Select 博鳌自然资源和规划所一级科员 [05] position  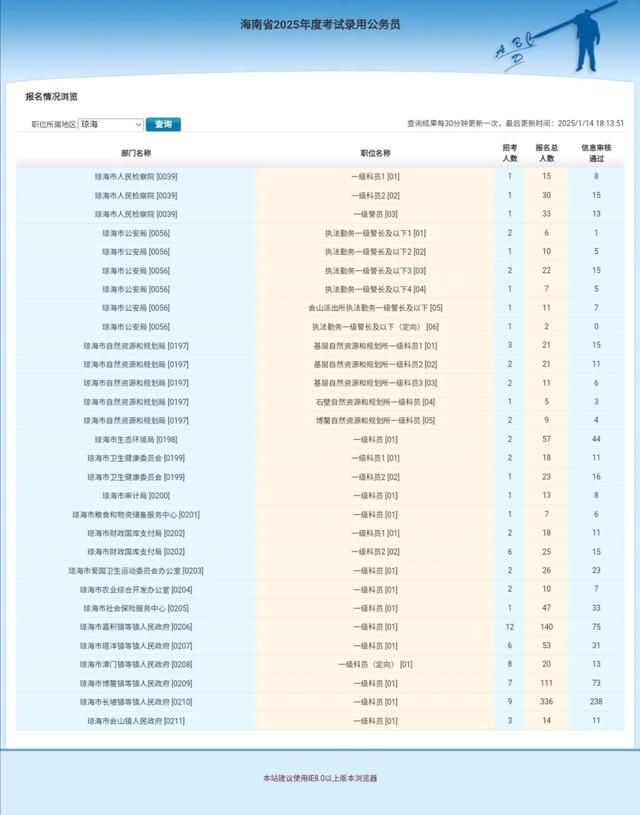(x=375, y=420)
